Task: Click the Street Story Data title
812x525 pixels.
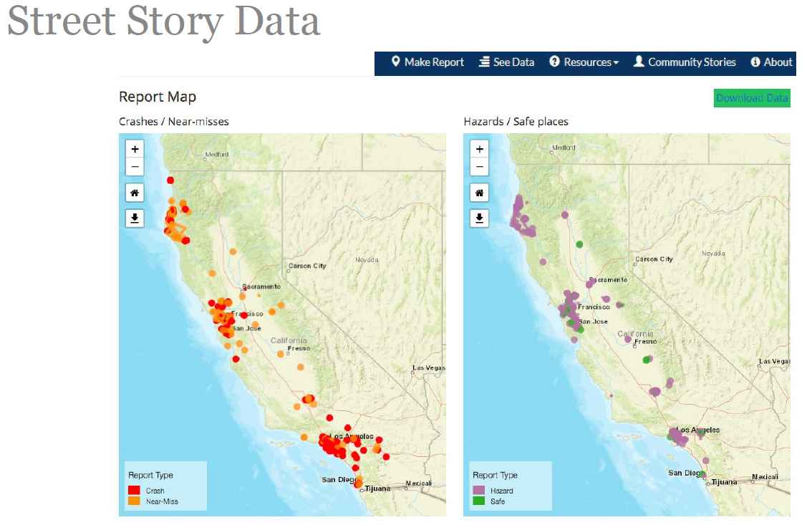Action: 164,21
